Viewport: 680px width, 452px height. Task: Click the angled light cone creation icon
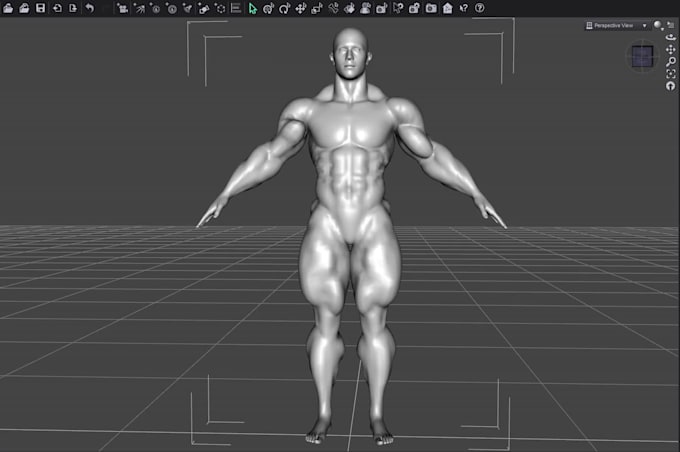click(187, 8)
